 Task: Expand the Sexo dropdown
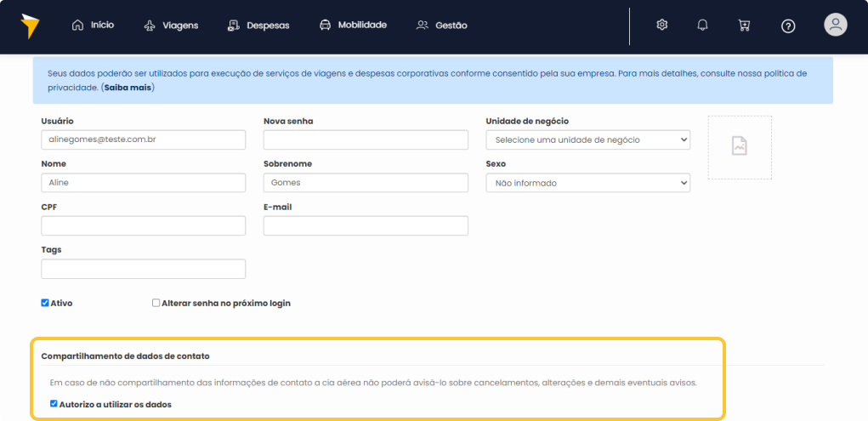point(587,183)
